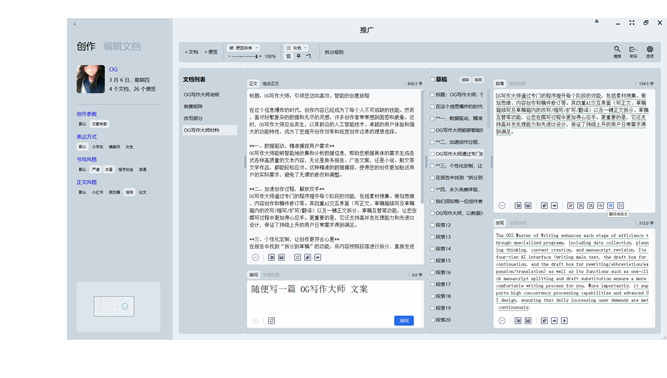Tick the 草稿 select-all checkbox
Viewport: 667px width, 378px height.
coord(432,80)
